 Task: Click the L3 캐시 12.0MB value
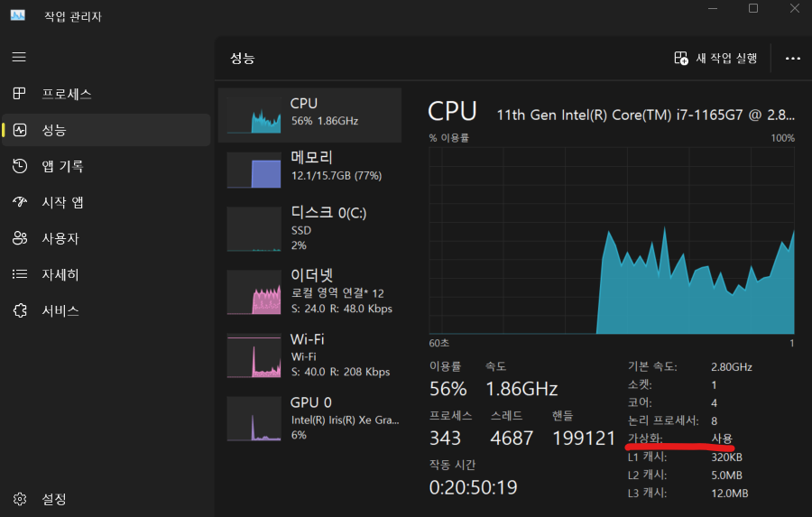[x=729, y=494]
